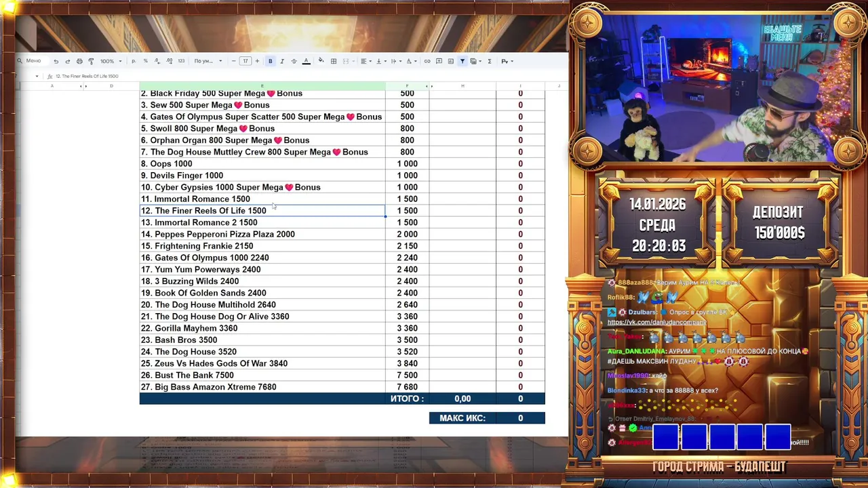Open the name box dropdown arrow
868x488 pixels.
[37, 76]
